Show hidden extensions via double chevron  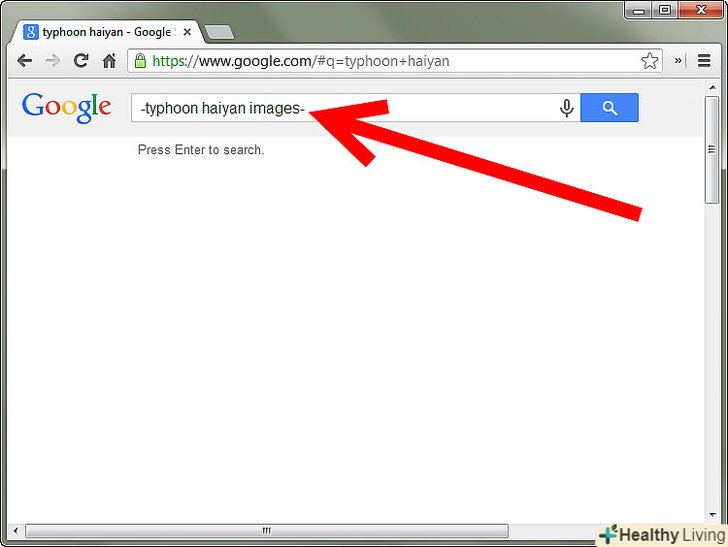click(x=678, y=60)
